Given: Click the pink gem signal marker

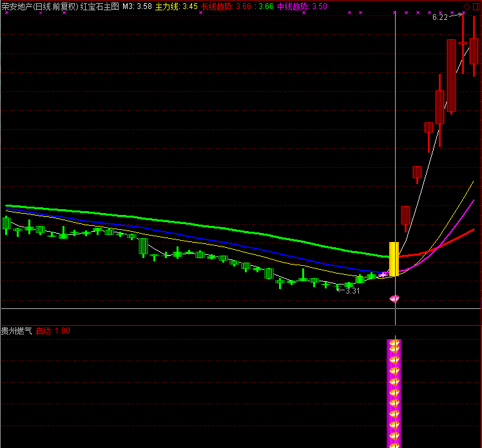Looking at the screenshot, I should coord(394,299).
